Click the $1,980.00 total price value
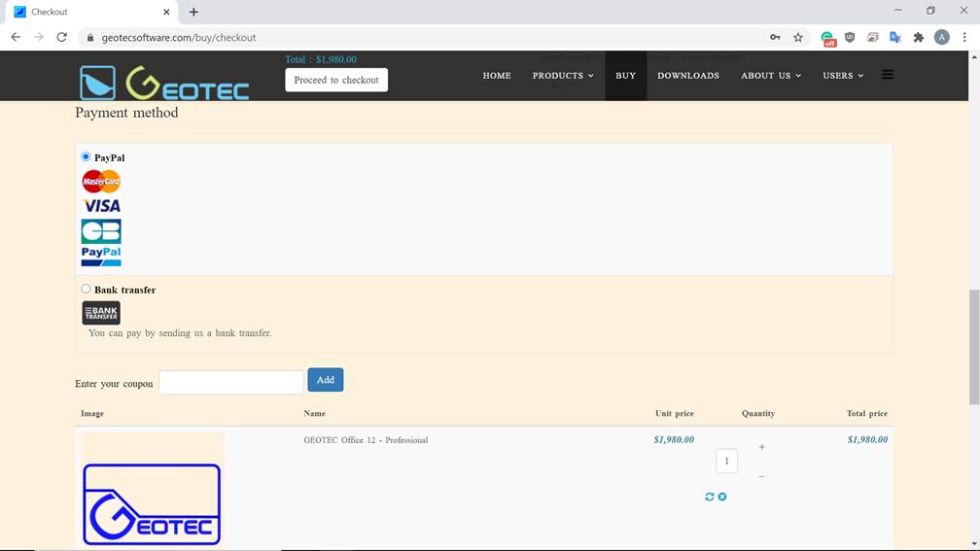The width and height of the screenshot is (980, 551). pos(867,440)
